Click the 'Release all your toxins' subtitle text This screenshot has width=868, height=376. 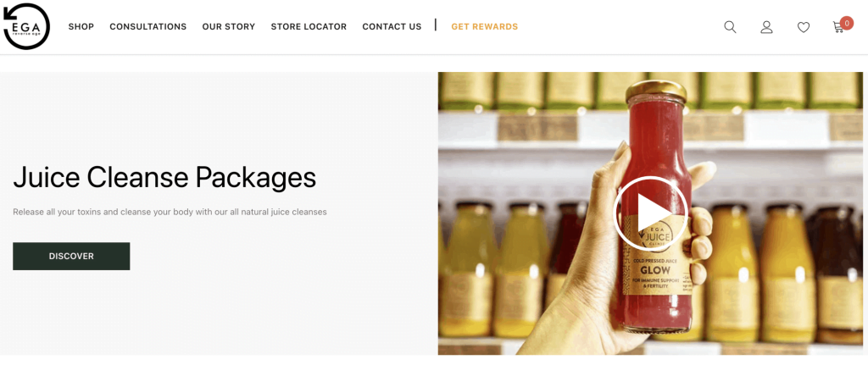170,212
